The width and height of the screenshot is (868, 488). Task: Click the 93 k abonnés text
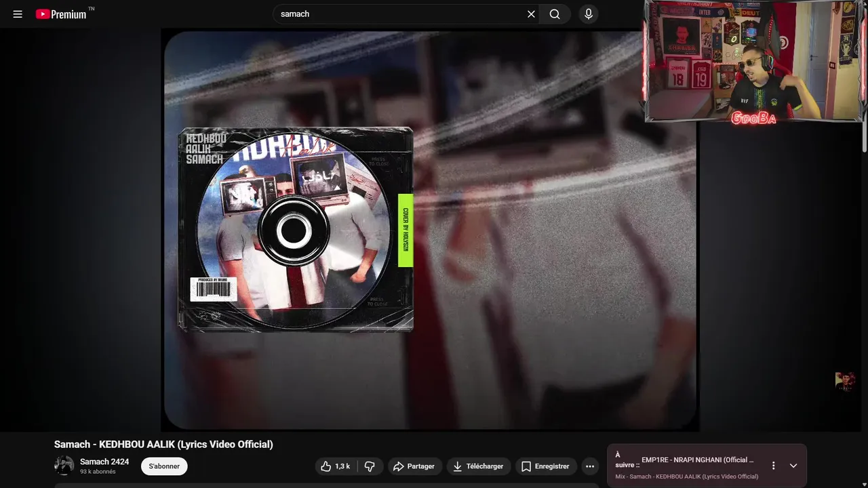click(98, 472)
